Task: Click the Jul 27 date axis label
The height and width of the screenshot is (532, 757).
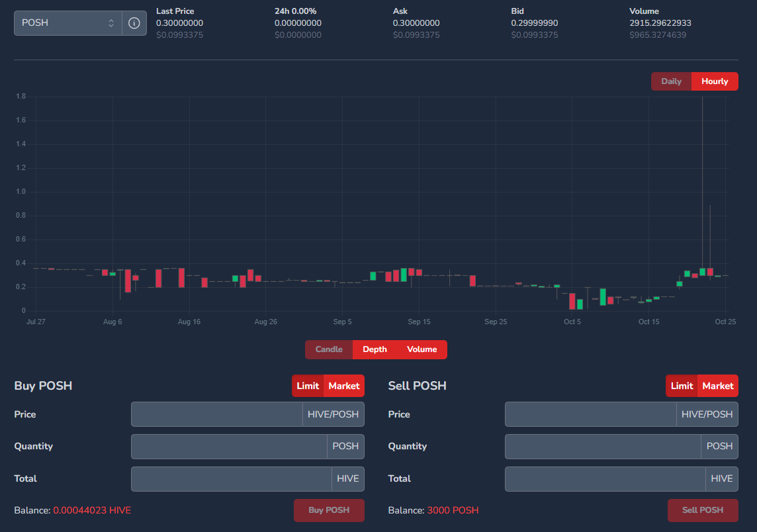Action: click(36, 322)
